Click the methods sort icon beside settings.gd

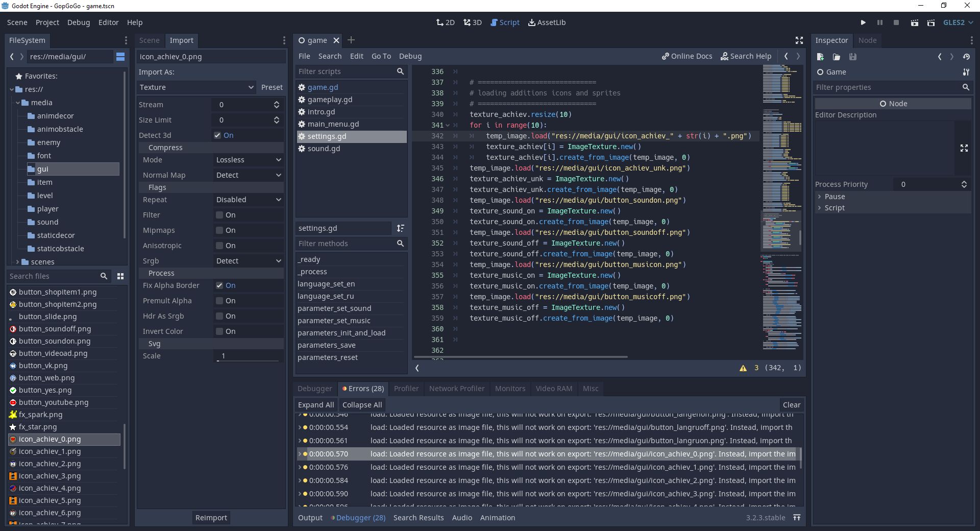coord(401,228)
